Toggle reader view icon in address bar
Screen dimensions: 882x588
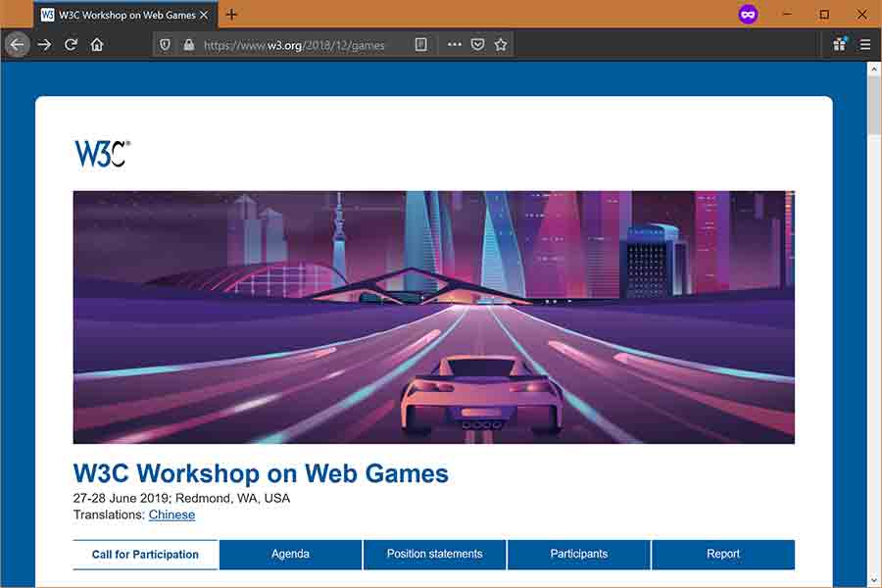point(420,44)
